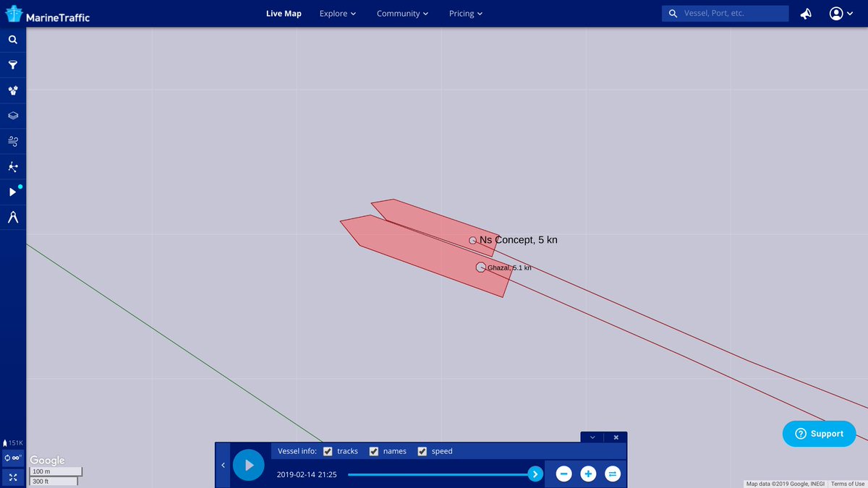
Task: Open the Pricing menu
Action: pos(465,14)
